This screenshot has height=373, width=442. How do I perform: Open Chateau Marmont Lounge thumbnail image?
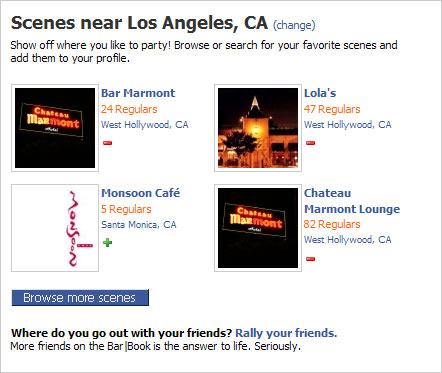258,228
